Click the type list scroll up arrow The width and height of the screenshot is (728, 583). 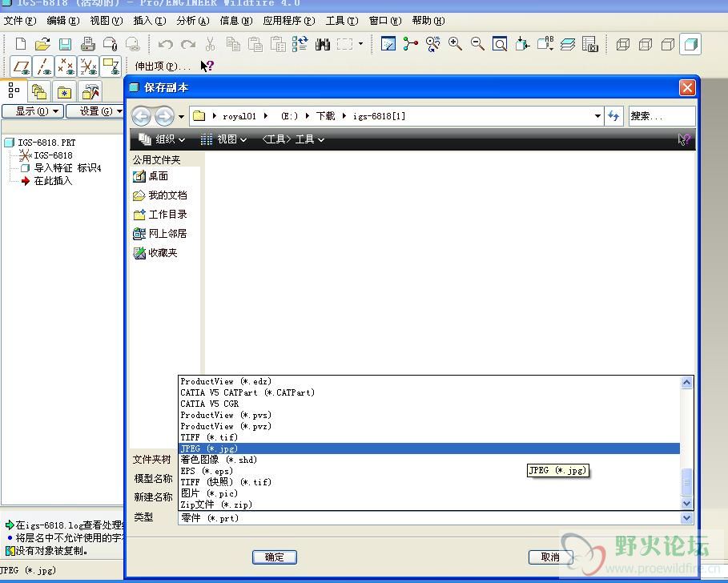point(686,383)
